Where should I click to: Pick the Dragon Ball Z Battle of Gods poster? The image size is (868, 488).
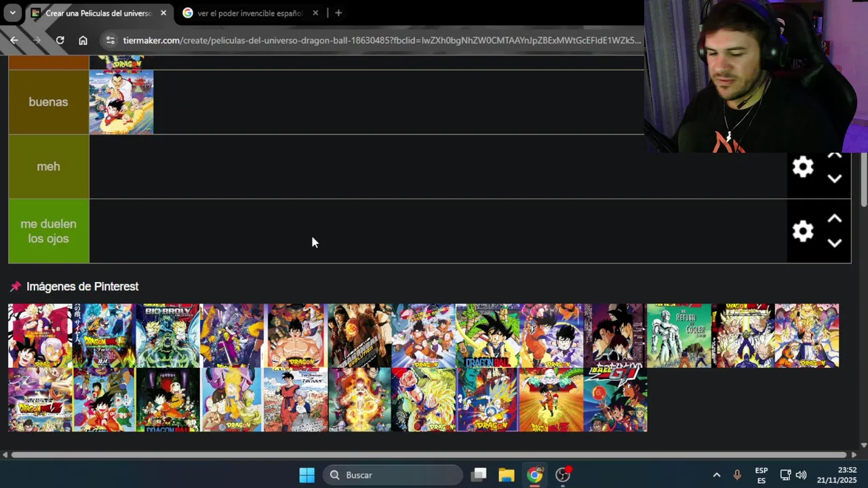[x=40, y=400]
